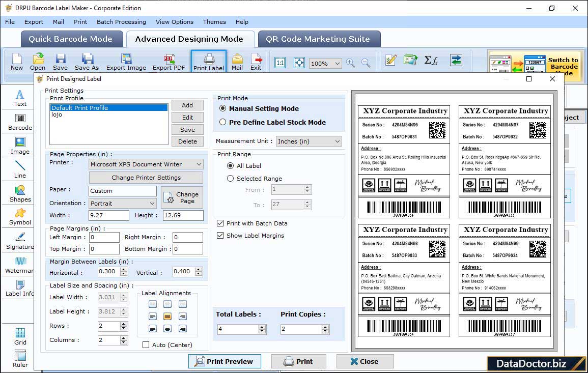Select the middle-center label alignment

pyautogui.click(x=167, y=317)
